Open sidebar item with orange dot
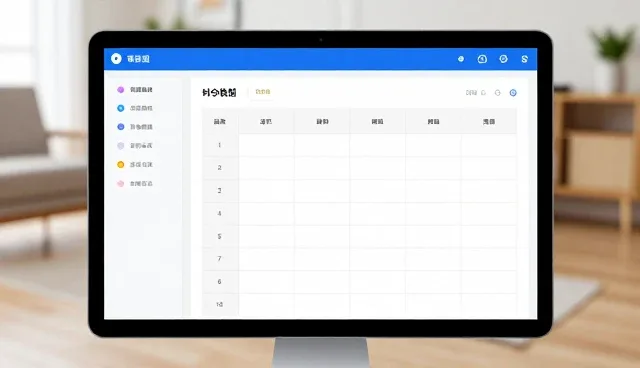 tap(135, 164)
